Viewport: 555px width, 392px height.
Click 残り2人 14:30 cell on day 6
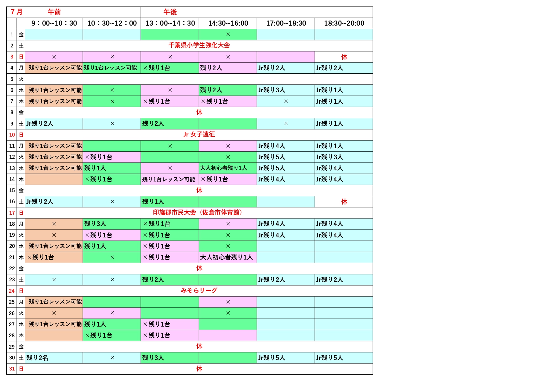pos(228,90)
